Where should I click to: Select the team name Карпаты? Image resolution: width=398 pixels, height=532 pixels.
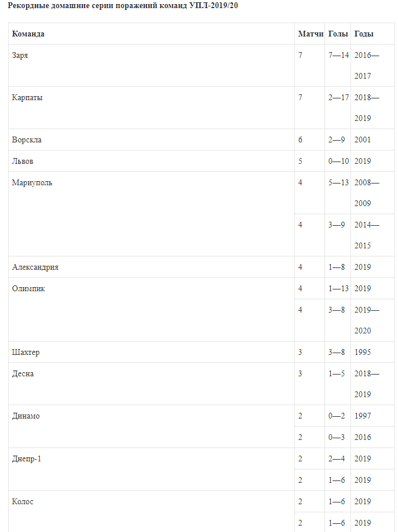coord(27,98)
